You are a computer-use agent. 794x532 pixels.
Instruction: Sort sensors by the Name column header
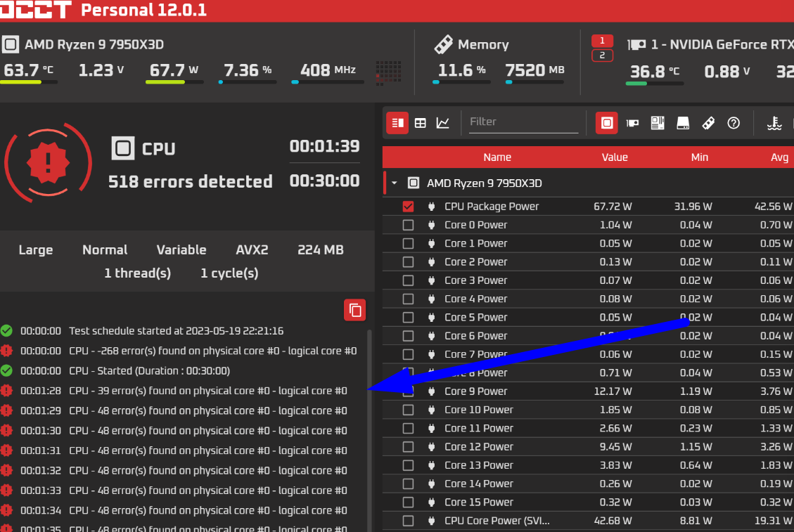[497, 157]
